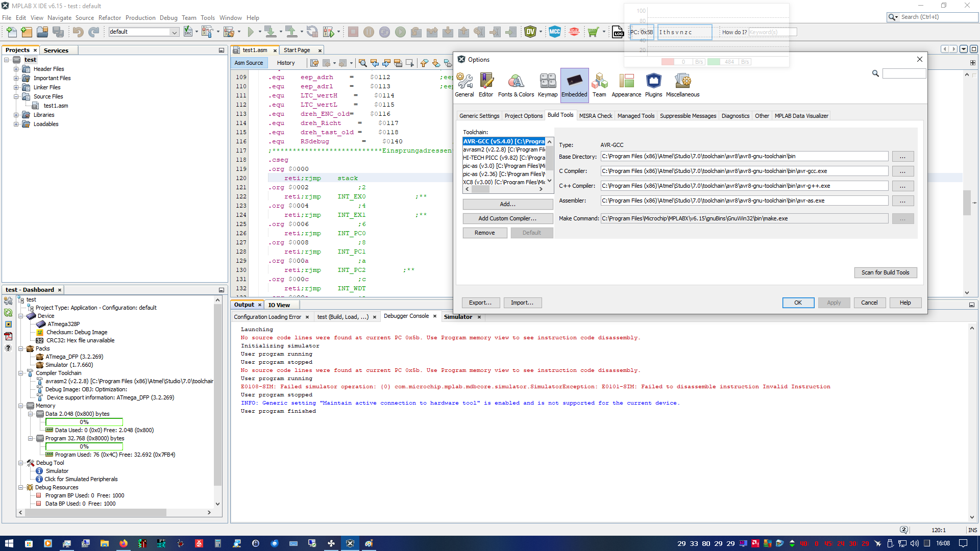This screenshot has height=551, width=980.
Task: Click the Open Project toolbar icon
Action: [42, 32]
